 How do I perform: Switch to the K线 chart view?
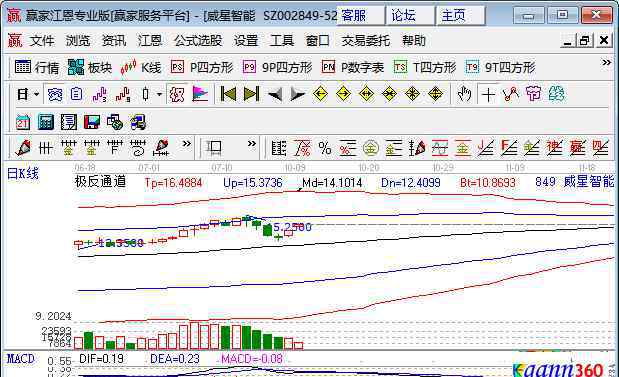(141, 68)
